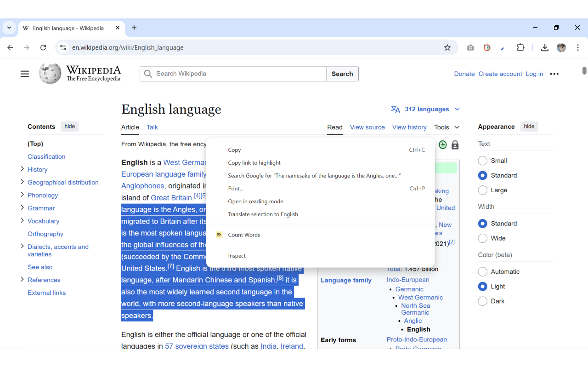This screenshot has width=588, height=368.
Task: Open the 312 languages dropdown
Action: point(425,109)
